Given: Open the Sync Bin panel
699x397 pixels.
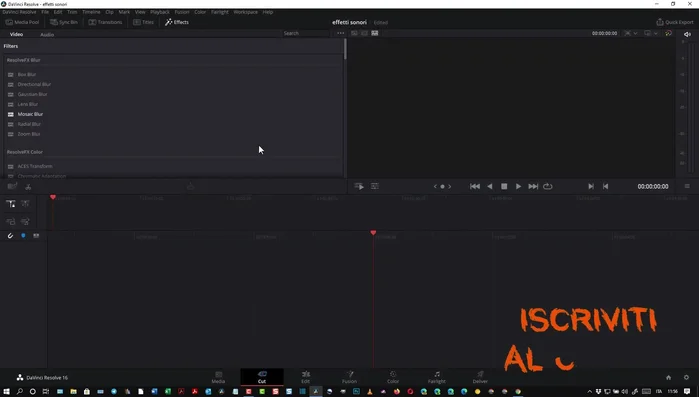Looking at the screenshot, I should (64, 22).
